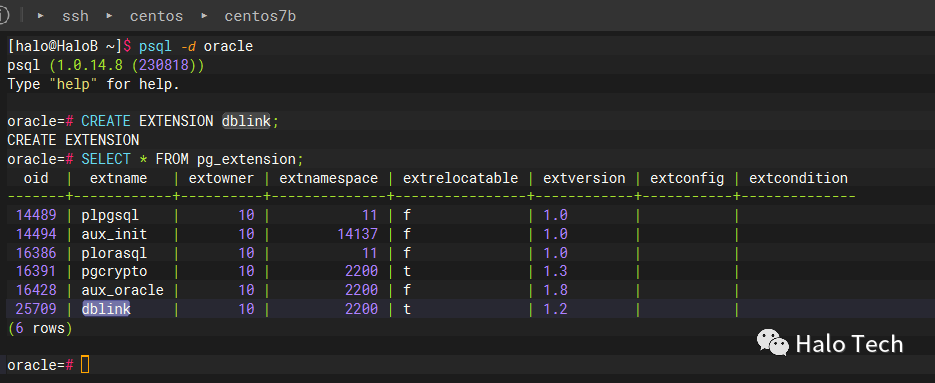The height and width of the screenshot is (383, 935).
Task: Click the extname column header
Action: click(118, 178)
